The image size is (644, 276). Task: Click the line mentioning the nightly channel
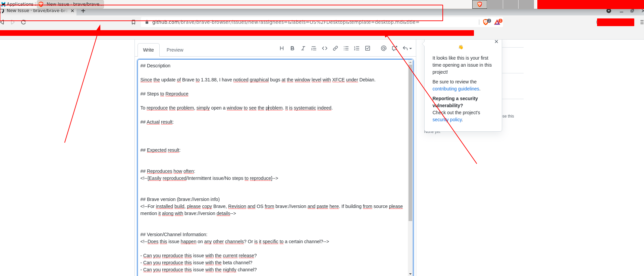199,270
